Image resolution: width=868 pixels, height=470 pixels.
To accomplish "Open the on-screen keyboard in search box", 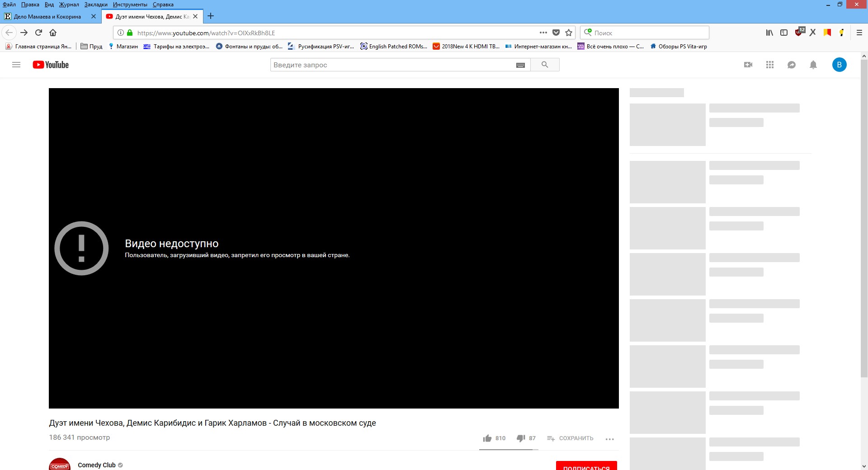I will tap(520, 65).
